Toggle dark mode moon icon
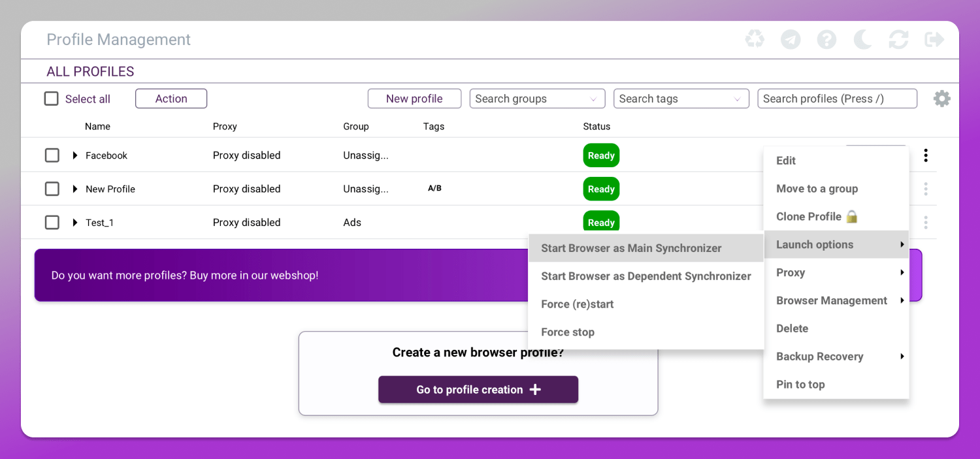 [862, 40]
